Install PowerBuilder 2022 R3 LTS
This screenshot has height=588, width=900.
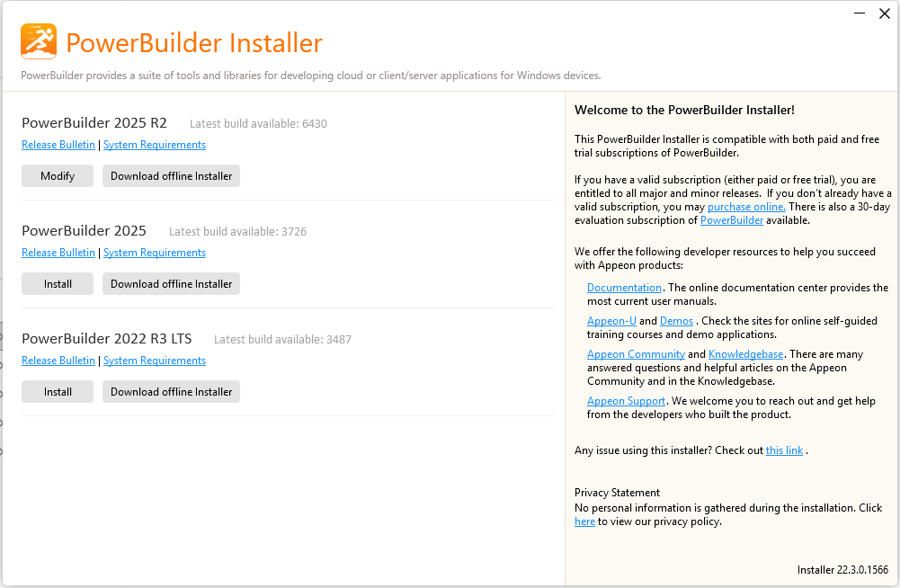pyautogui.click(x=58, y=392)
